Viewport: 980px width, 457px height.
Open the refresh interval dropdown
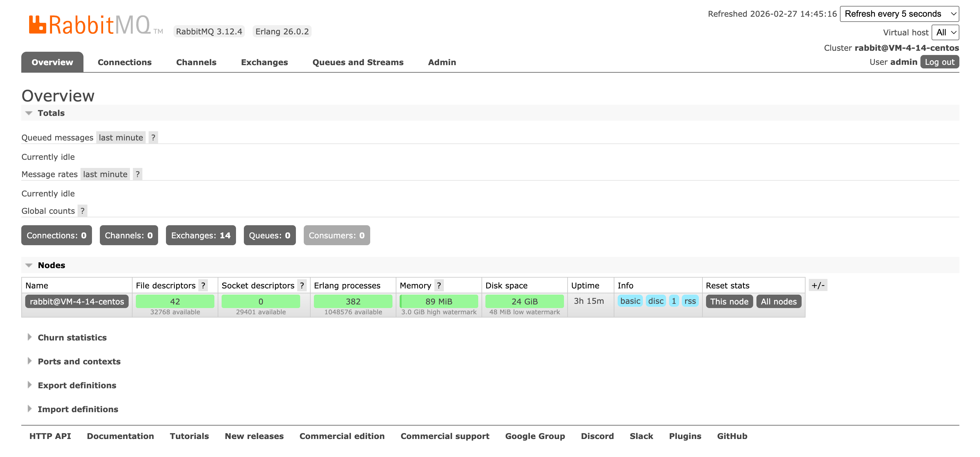(x=899, y=14)
